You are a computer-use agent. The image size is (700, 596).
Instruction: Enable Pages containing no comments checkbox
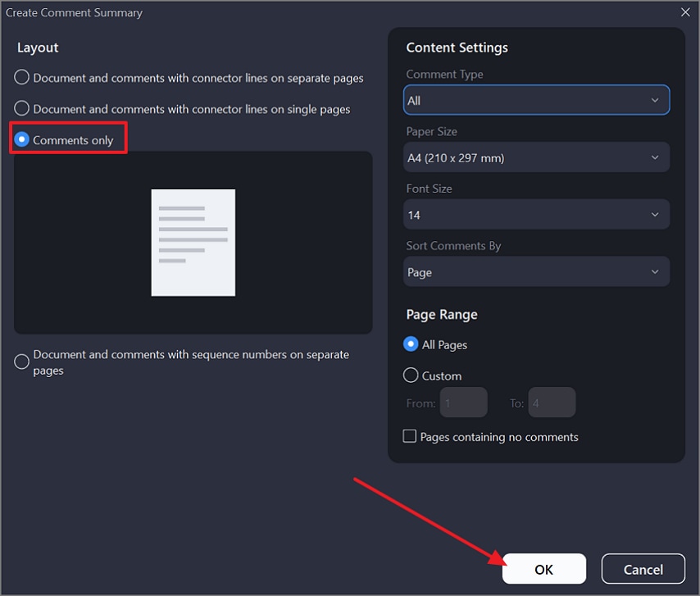pos(409,436)
